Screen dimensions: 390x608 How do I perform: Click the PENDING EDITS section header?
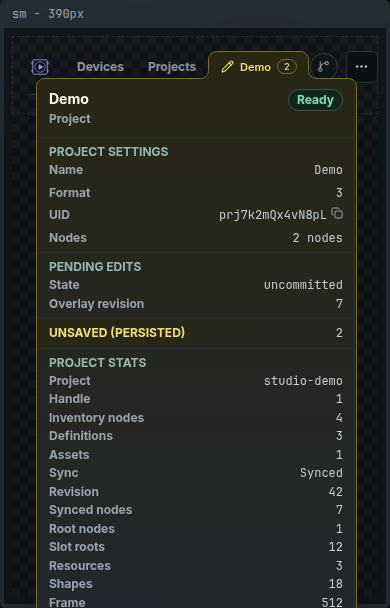[95, 267]
